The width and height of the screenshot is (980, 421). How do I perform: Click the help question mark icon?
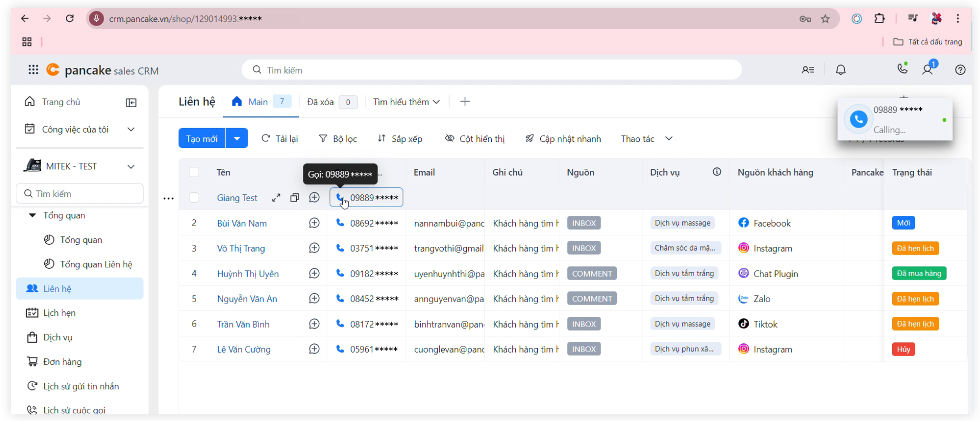(960, 70)
